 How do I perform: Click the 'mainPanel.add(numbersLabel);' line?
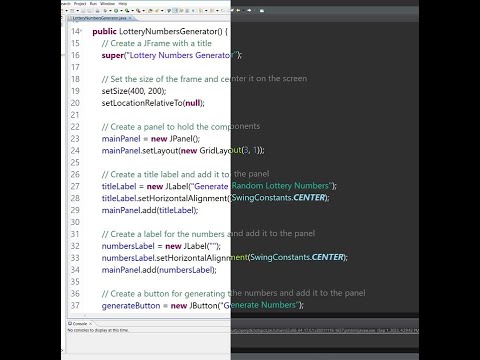[159, 270]
